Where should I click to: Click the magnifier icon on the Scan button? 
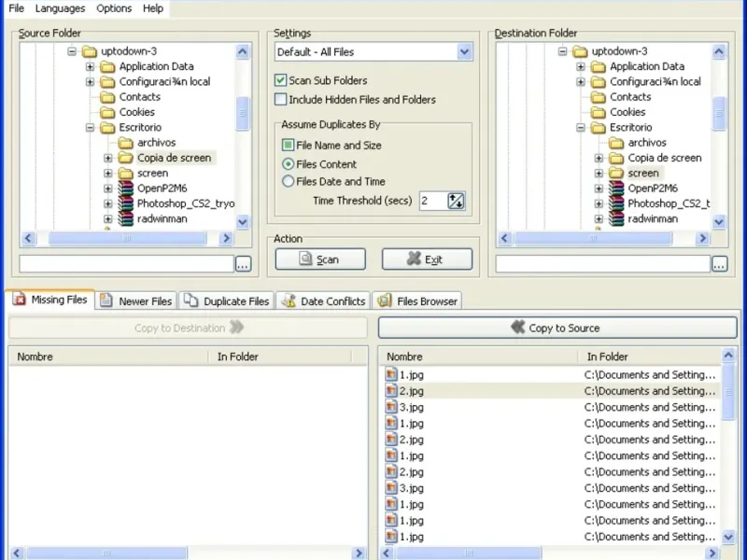click(x=305, y=259)
